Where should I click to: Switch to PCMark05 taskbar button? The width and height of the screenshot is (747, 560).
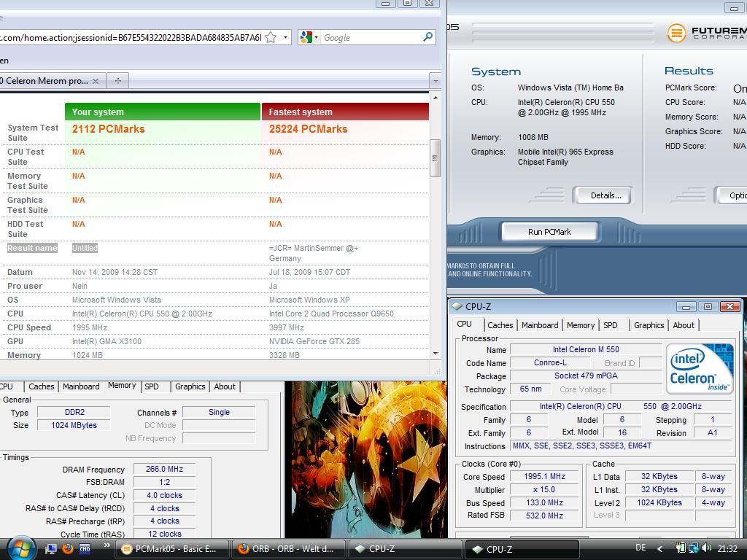tap(172, 549)
